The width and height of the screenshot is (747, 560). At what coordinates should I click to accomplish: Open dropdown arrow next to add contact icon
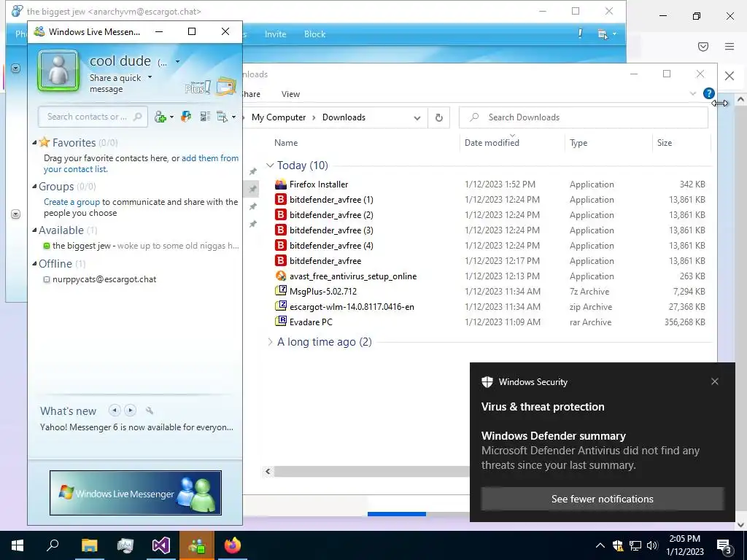click(171, 117)
